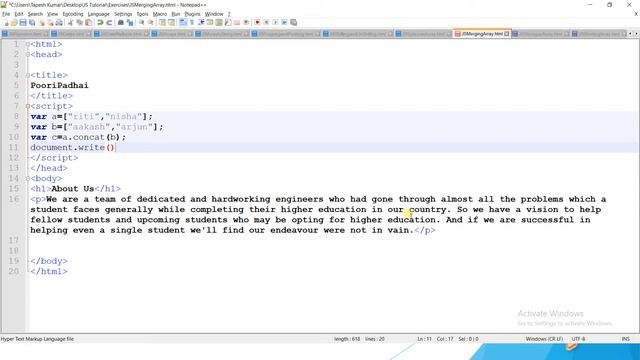Zoom in using toolbar icon
This screenshot has height=360, width=640.
point(142,22)
